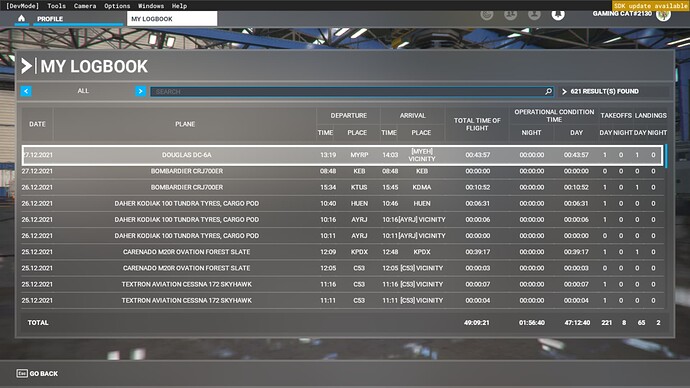Select the CARENADO M20R 12:05 C53 flight
This screenshot has width=690, height=388.
point(342,268)
